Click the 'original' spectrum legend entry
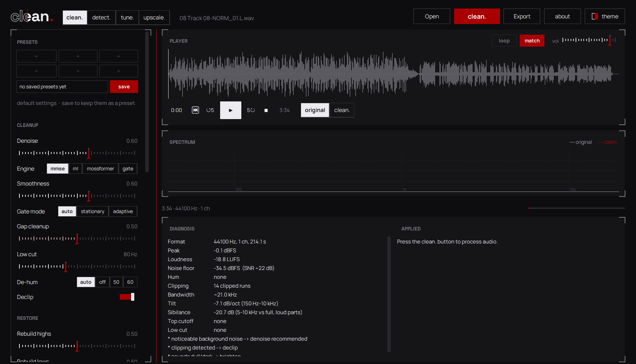Image resolution: width=636 pixels, height=364 pixels. pyautogui.click(x=581, y=142)
